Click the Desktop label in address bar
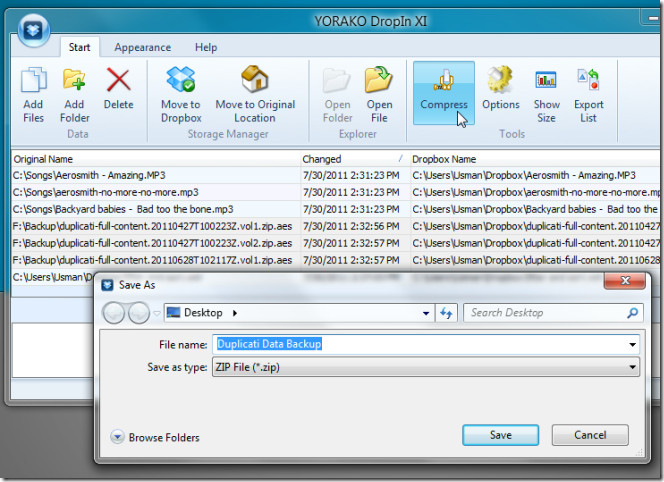The height and width of the screenshot is (482, 664). point(203,313)
